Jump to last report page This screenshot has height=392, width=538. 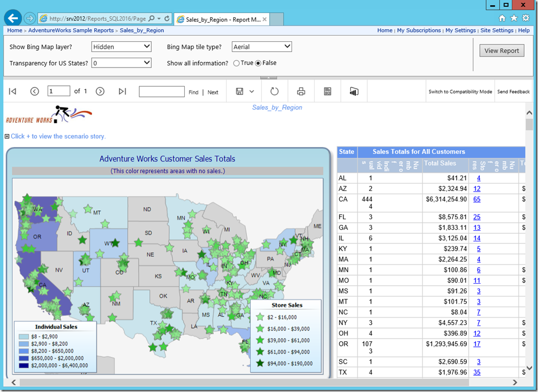click(122, 91)
